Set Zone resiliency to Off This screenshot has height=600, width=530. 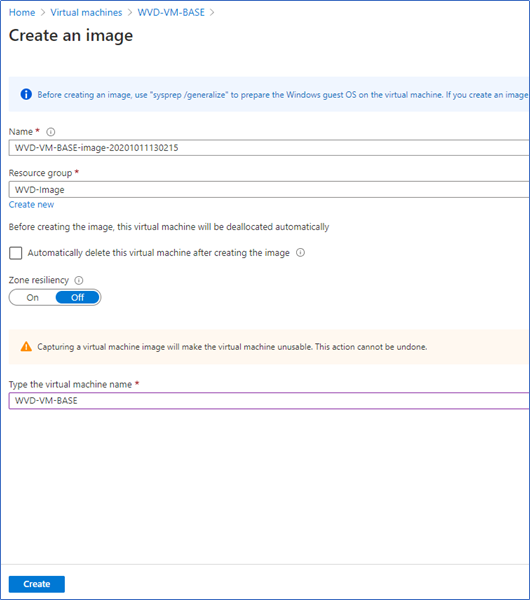pos(78,297)
